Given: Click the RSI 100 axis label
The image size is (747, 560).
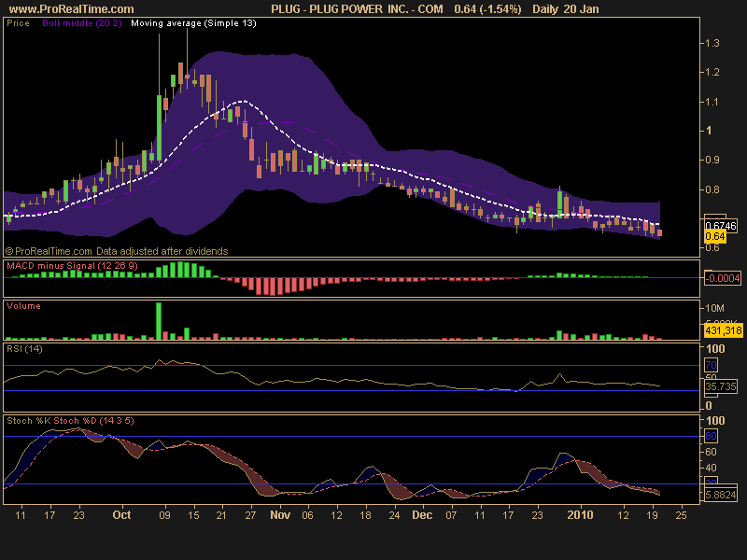Looking at the screenshot, I should (x=715, y=349).
